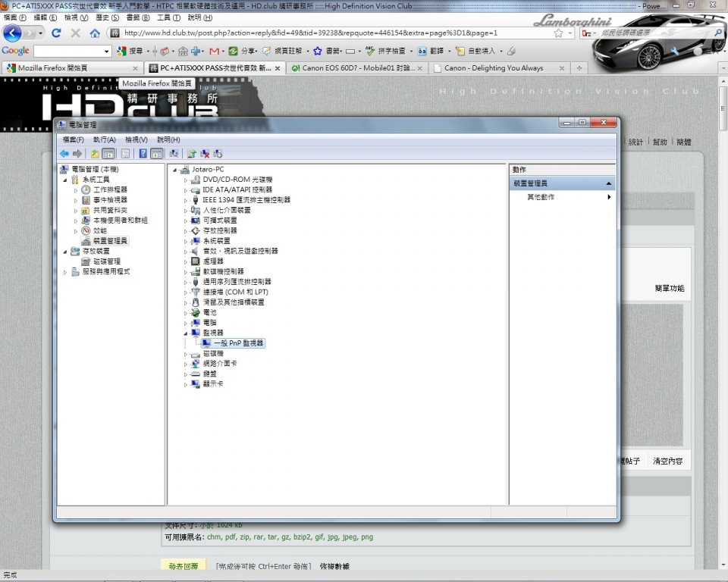Open the Google search box dropdown arrow
Viewport: 728px width, 582px height.
pyautogui.click(x=107, y=51)
